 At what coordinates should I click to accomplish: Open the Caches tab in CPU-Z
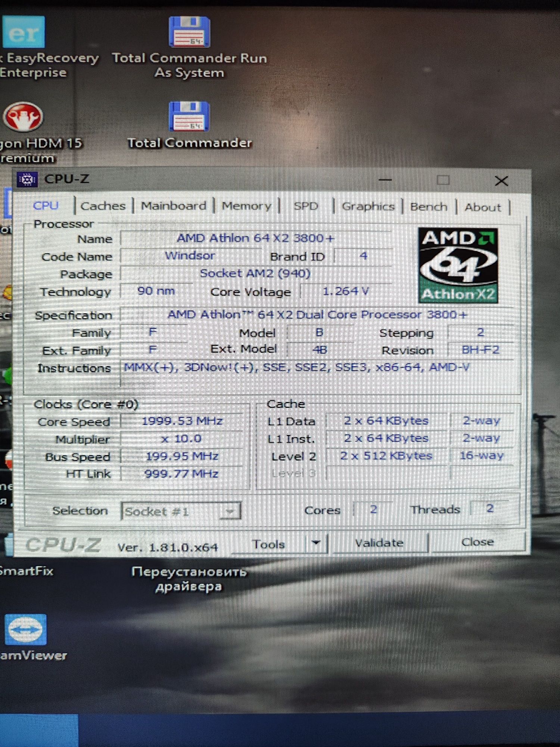pos(103,206)
